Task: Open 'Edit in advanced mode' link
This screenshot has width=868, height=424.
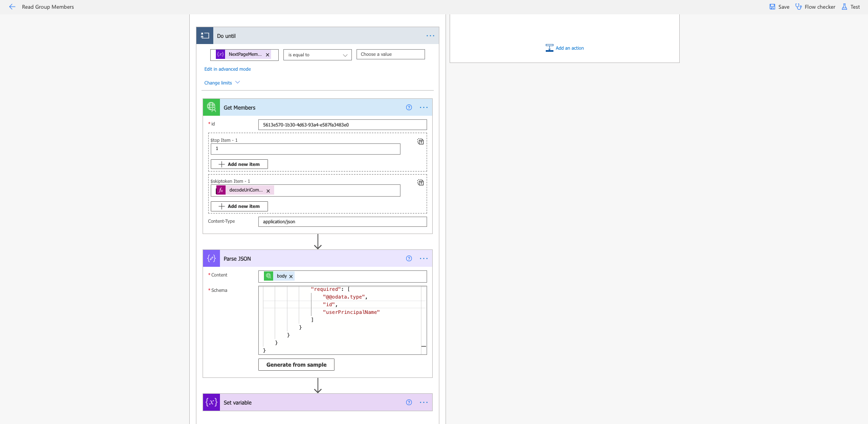Action: point(228,69)
